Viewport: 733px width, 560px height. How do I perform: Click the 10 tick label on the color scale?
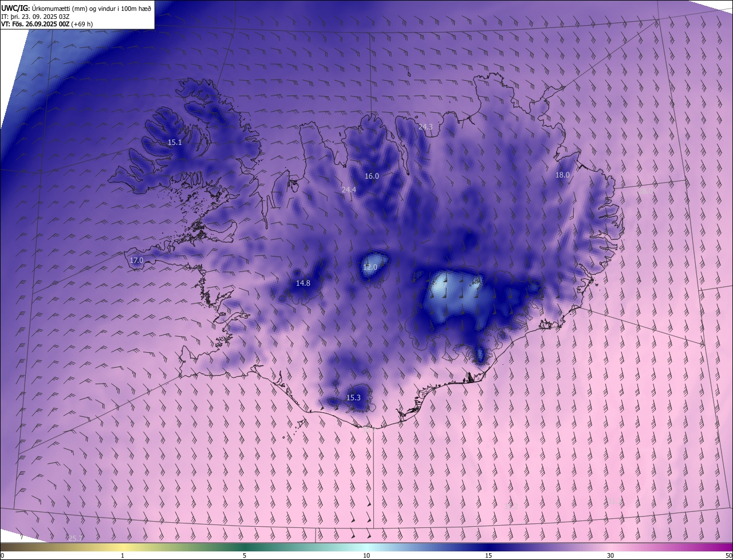(x=366, y=555)
